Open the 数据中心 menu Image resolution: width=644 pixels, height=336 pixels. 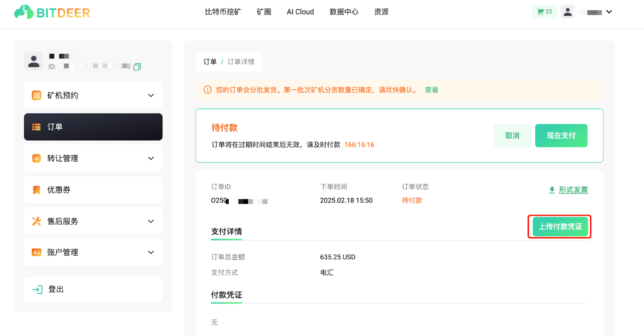click(x=344, y=12)
